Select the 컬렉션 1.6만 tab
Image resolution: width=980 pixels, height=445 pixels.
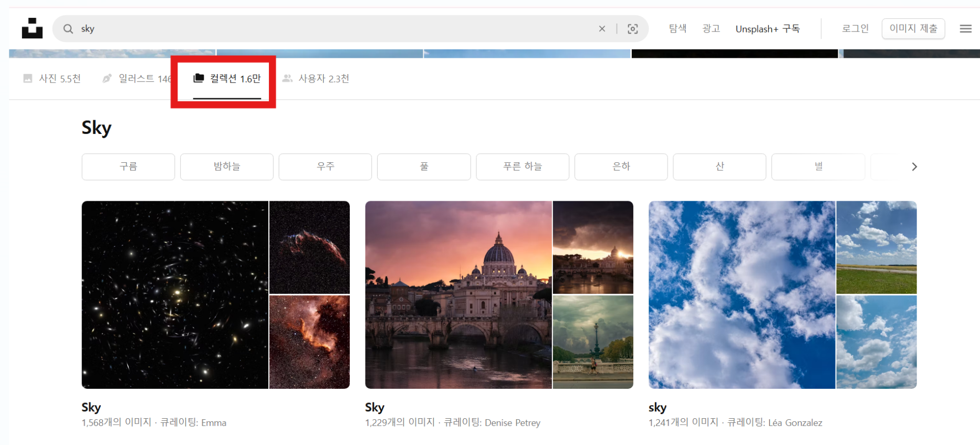227,78
